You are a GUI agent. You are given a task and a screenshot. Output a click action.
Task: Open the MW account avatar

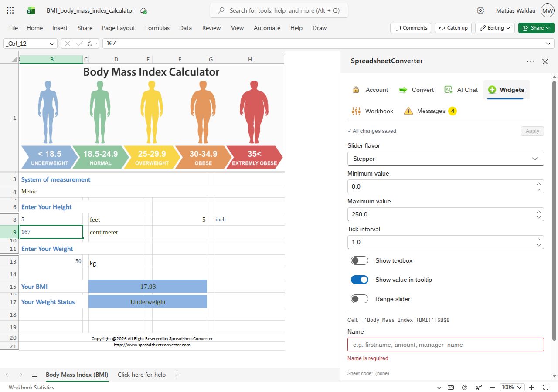[x=547, y=10]
